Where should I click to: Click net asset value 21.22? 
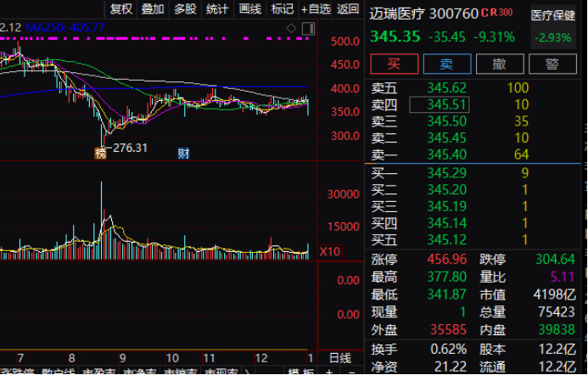click(x=451, y=367)
